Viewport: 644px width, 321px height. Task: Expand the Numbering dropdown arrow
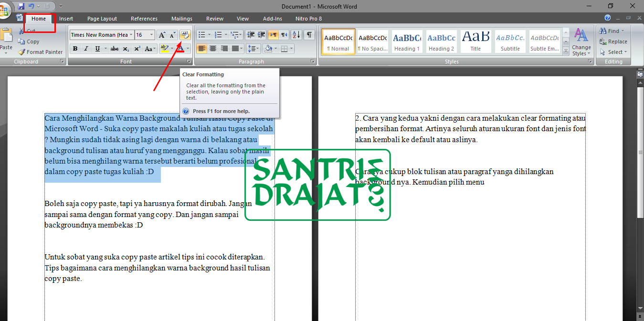226,35
